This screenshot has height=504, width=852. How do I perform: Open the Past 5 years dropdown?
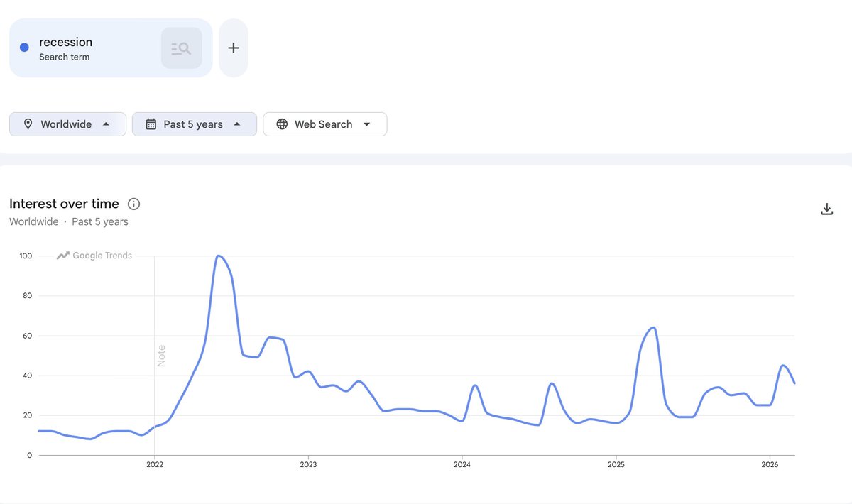195,124
